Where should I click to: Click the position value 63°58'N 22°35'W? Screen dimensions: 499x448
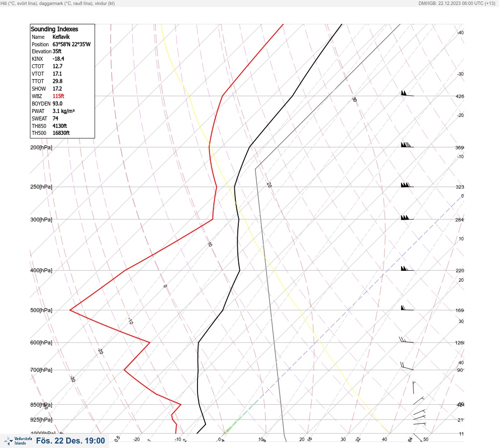point(72,44)
